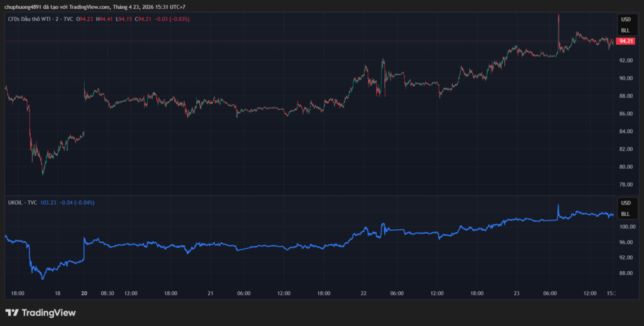The height and width of the screenshot is (326, 644).
Task: Select date 23 on the time axis
Action: pyautogui.click(x=516, y=293)
